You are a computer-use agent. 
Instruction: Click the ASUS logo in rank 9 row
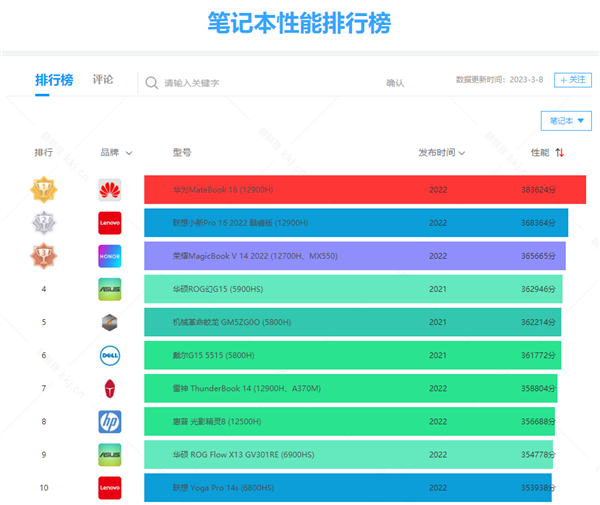click(x=110, y=454)
